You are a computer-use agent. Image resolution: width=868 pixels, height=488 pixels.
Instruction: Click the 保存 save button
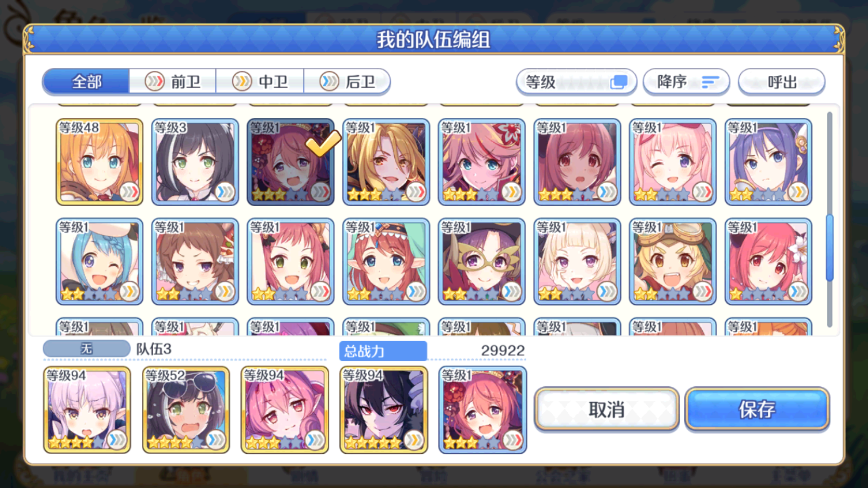(757, 410)
